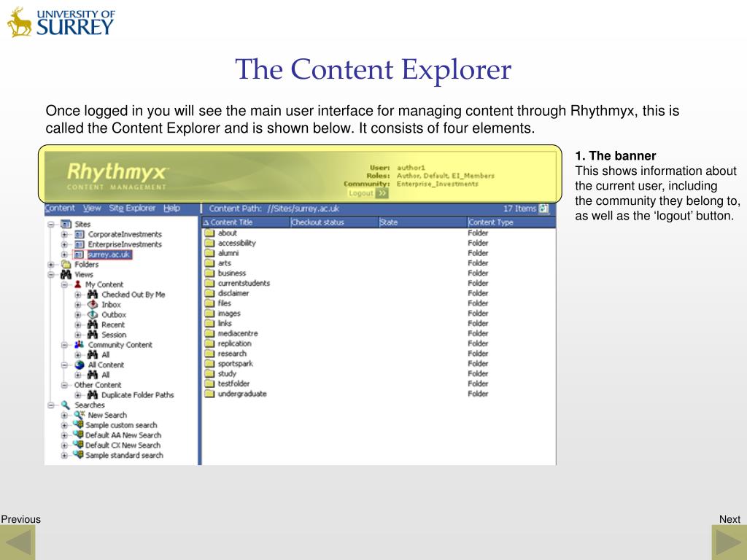Screen dimensions: 747x560
Task: Select the study folder row
Action: pos(379,374)
